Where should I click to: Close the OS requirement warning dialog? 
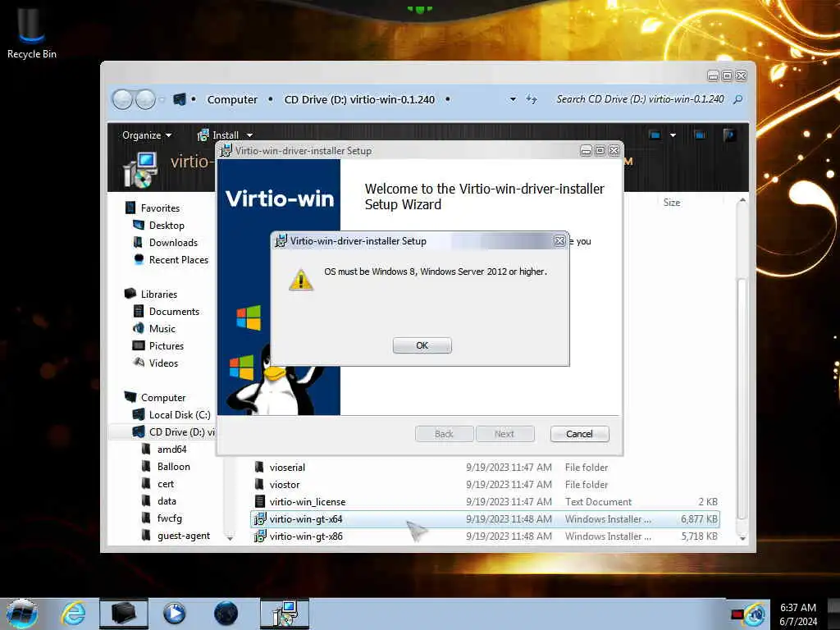[559, 241]
